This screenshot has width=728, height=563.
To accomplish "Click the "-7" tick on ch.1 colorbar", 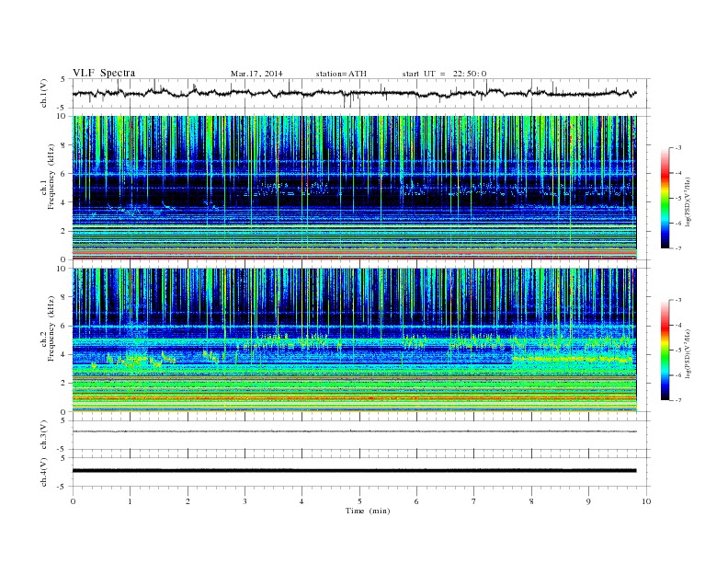I will [677, 248].
